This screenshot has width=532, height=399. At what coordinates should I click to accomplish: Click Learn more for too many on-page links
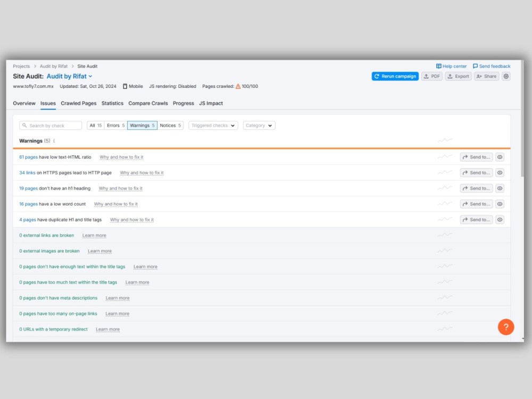tap(117, 313)
